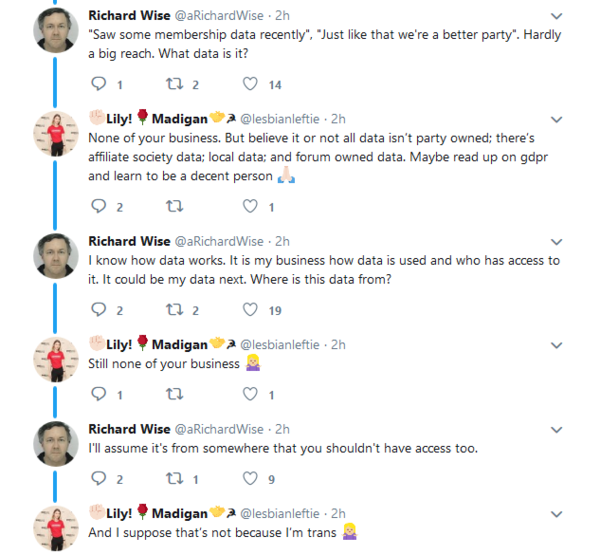Open the 2h timestamp on 'Still none' tweet

(x=337, y=344)
